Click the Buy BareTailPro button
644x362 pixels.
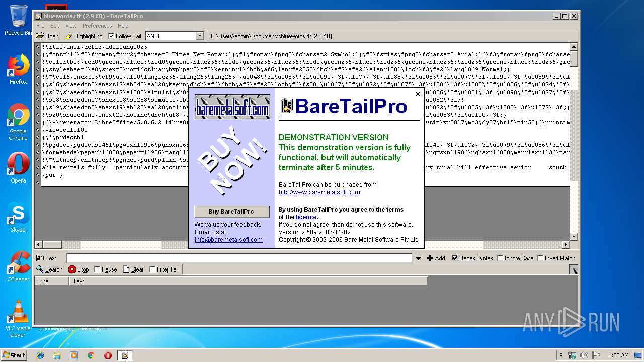click(x=231, y=212)
